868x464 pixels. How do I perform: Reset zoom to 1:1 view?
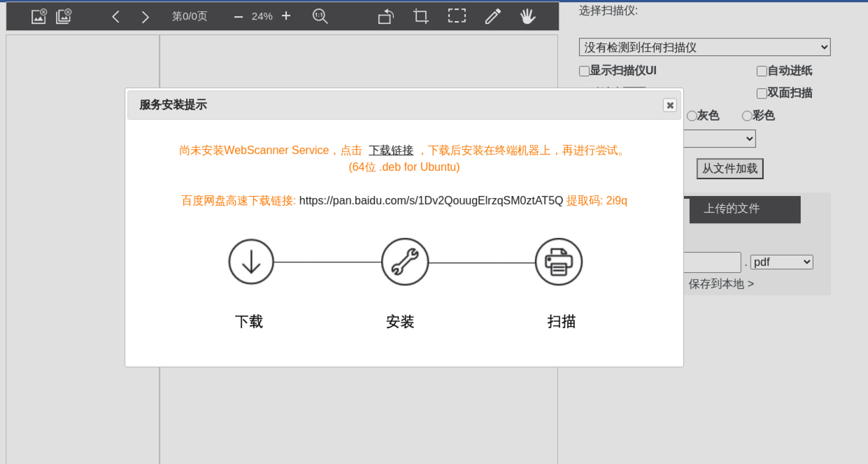320,15
